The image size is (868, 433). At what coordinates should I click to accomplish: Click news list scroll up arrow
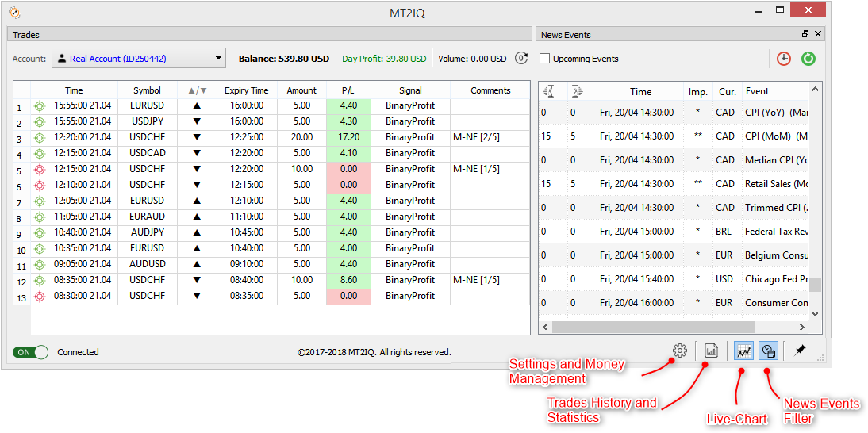(x=815, y=89)
